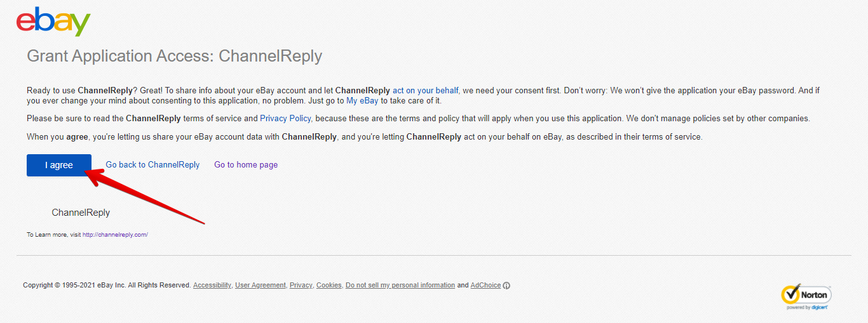868x323 pixels.
Task: Open the User Agreement footer link
Action: (261, 286)
